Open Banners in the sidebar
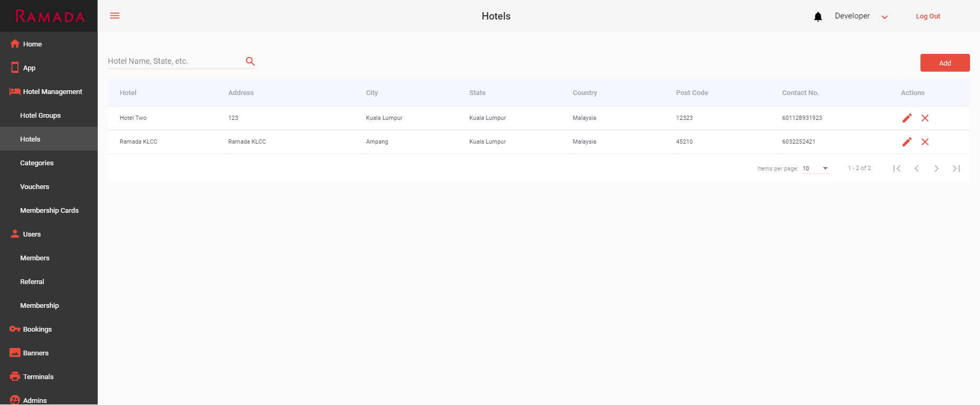Viewport: 980px width, 405px height. (x=49, y=353)
